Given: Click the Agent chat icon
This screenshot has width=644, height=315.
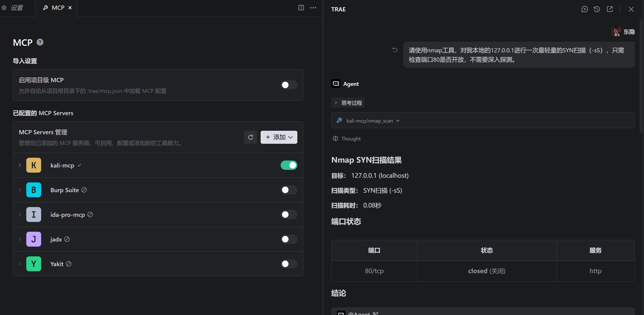Looking at the screenshot, I should point(336,84).
